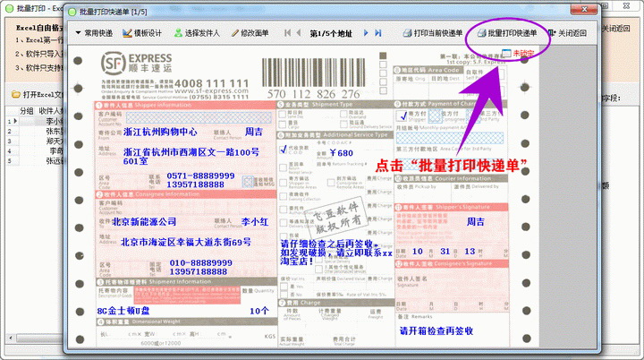Viewport: 644px width, 360px height.
Task: Click the recipient phone 010-88889999
Action: (x=201, y=262)
